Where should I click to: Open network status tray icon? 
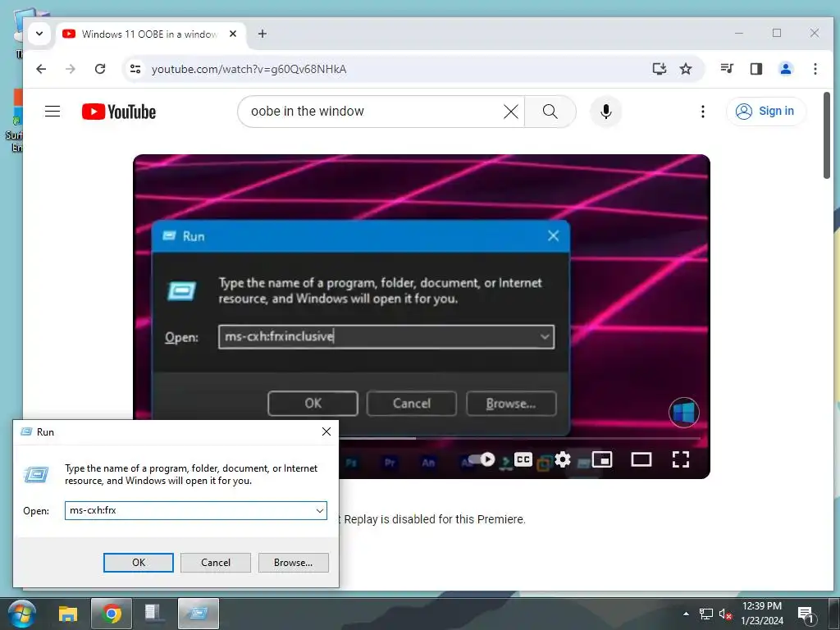click(x=706, y=614)
